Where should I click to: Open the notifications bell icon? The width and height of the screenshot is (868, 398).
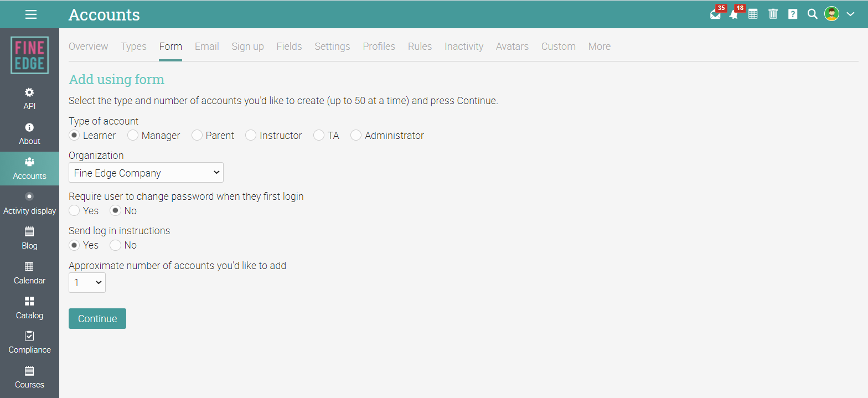(734, 14)
